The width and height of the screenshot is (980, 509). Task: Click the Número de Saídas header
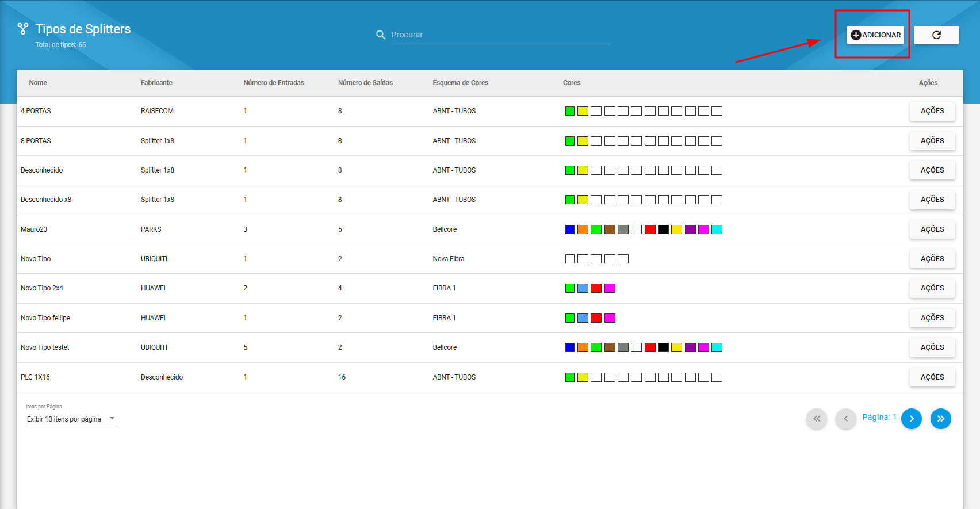365,83
